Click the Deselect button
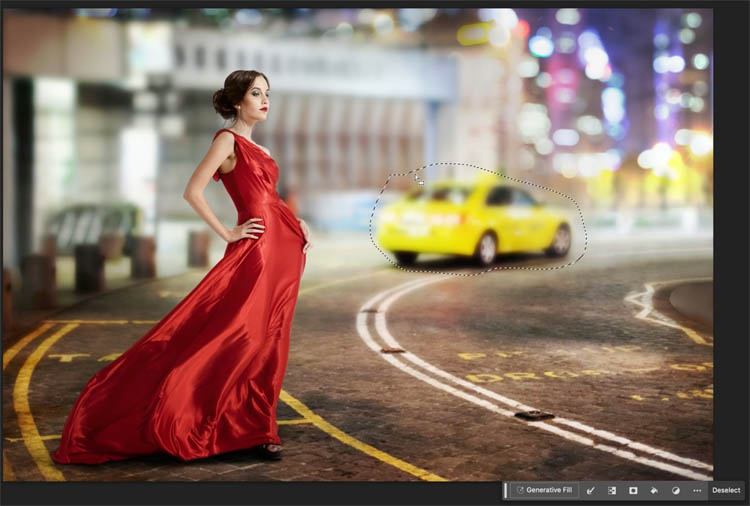The width and height of the screenshot is (750, 506). coord(726,490)
